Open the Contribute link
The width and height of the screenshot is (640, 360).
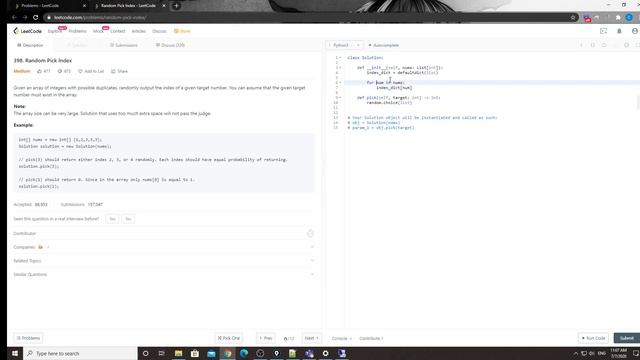(371, 338)
